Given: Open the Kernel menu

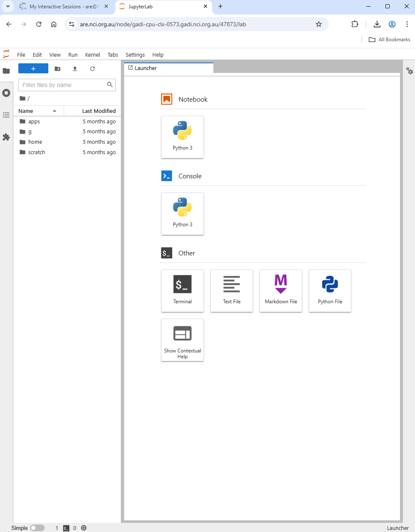Looking at the screenshot, I should point(92,55).
